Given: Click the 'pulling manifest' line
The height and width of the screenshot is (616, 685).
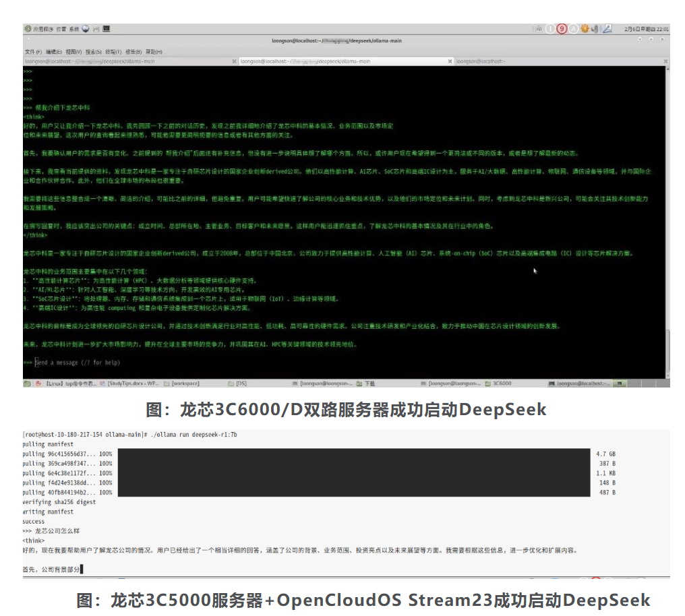Looking at the screenshot, I should [48, 444].
